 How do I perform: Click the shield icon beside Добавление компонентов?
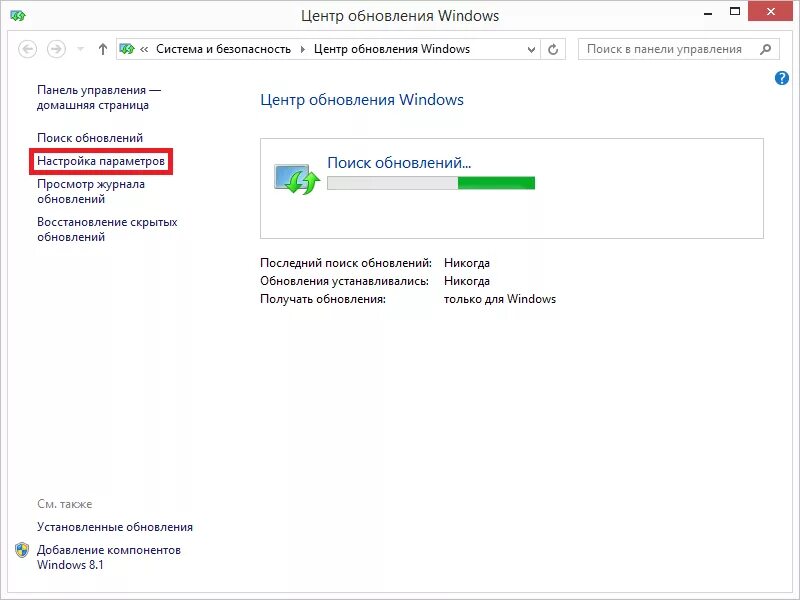click(x=22, y=550)
